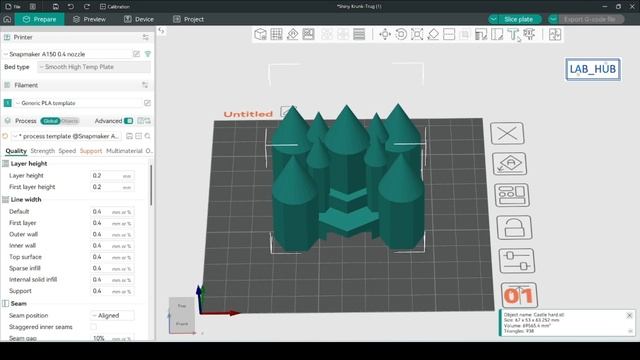Open Variable layer height tool
This screenshot has width=640, height=360.
(x=359, y=34)
